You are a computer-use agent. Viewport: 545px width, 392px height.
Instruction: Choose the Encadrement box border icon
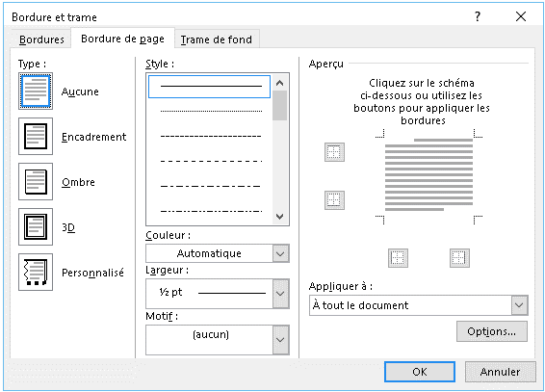click(36, 136)
